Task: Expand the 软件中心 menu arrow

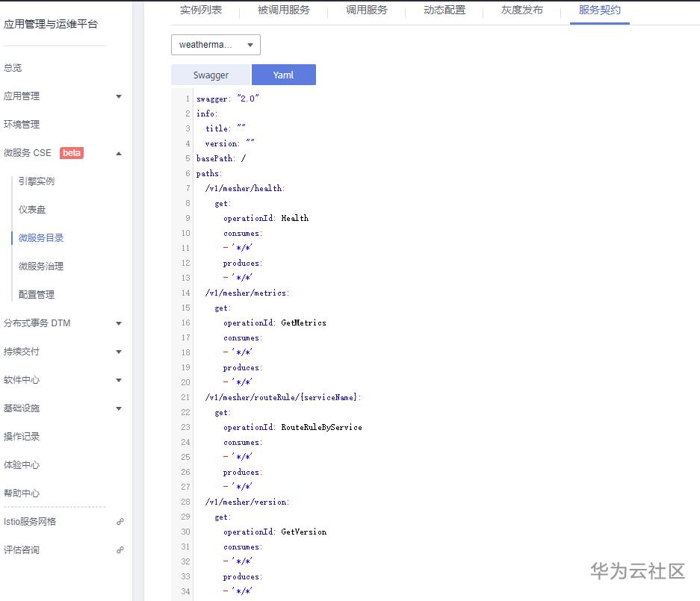Action: tap(119, 380)
